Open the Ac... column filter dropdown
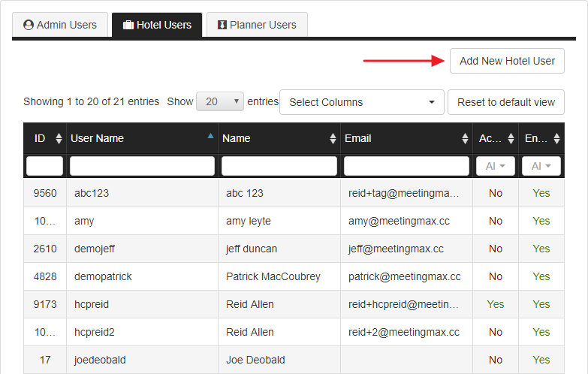 (x=496, y=166)
